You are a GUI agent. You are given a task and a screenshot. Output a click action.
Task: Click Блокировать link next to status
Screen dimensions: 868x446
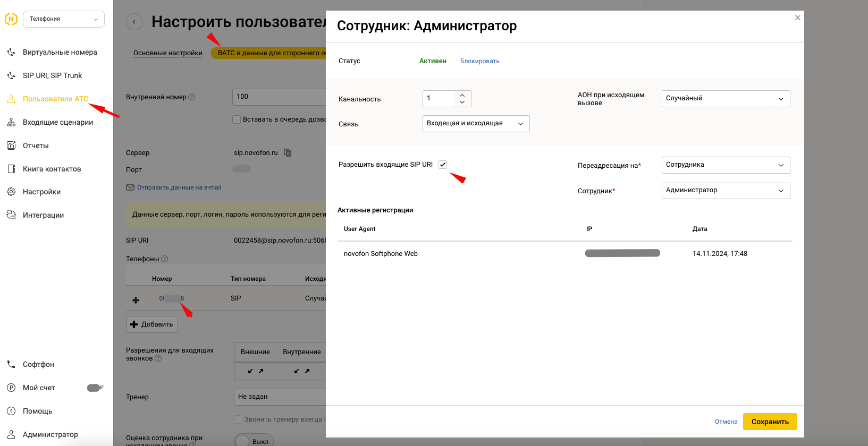click(480, 61)
